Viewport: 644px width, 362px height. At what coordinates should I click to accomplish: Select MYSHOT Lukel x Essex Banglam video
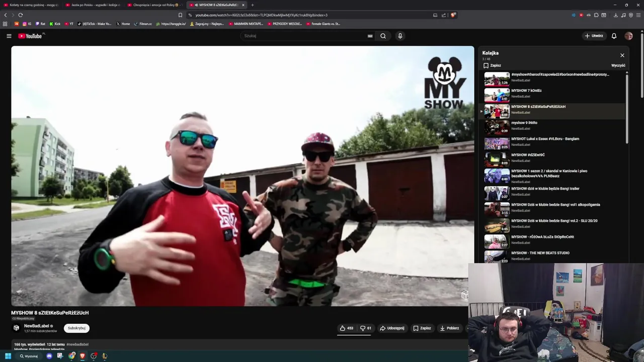point(553,142)
